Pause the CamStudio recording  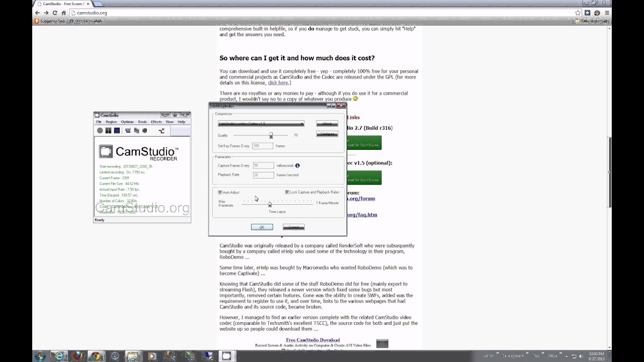[108, 131]
